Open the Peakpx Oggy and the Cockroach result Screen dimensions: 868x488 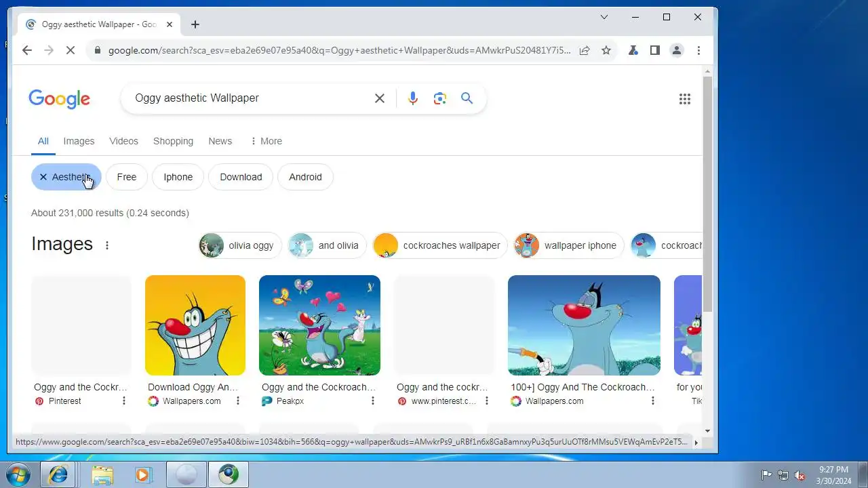[319, 387]
